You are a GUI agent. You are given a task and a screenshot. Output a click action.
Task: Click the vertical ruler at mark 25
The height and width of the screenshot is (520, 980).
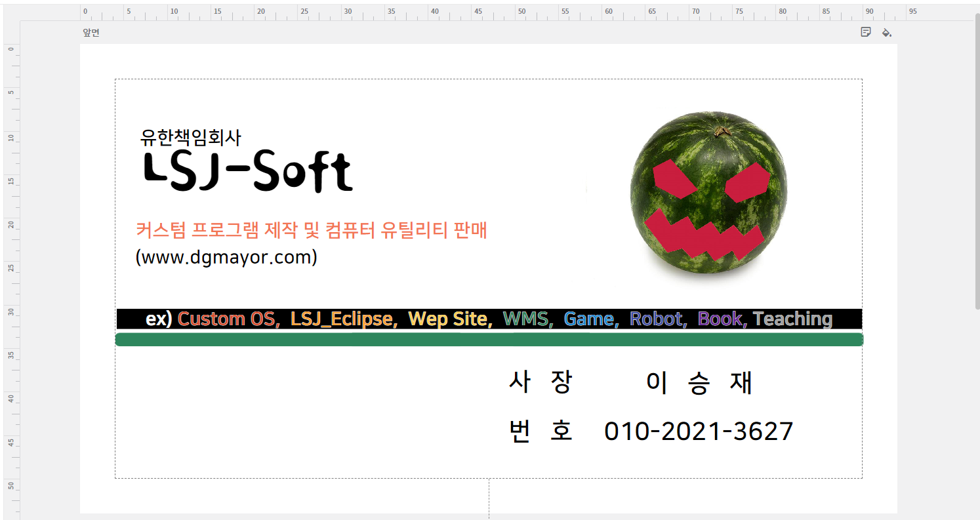(x=10, y=268)
